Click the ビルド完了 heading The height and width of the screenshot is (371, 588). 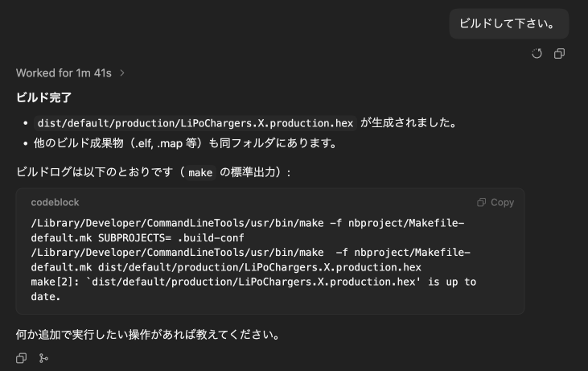pos(44,97)
